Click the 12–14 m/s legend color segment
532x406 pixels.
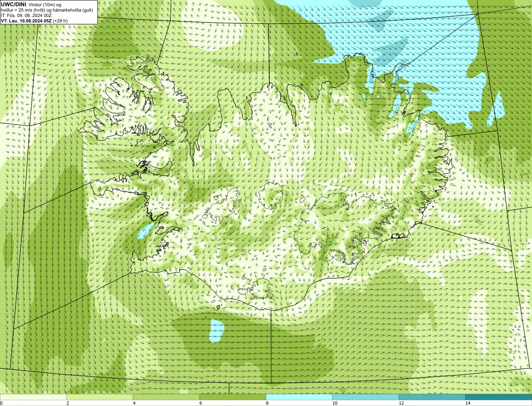point(432,397)
